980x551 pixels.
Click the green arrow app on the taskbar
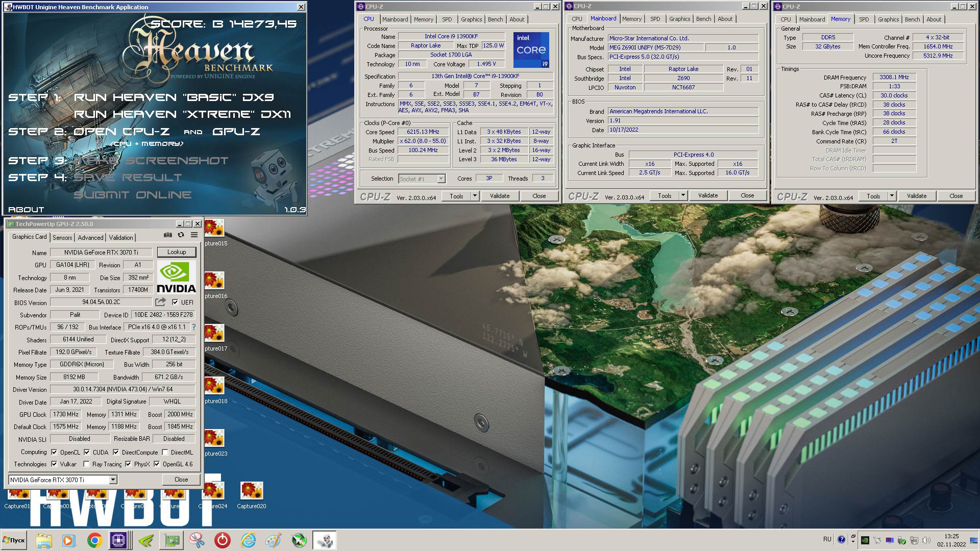pyautogui.click(x=299, y=540)
